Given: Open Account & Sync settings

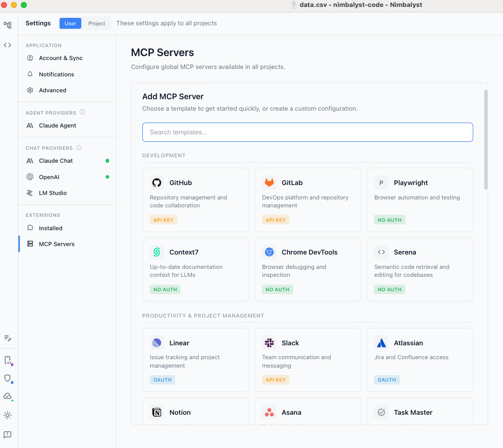Looking at the screenshot, I should click(x=67, y=58).
